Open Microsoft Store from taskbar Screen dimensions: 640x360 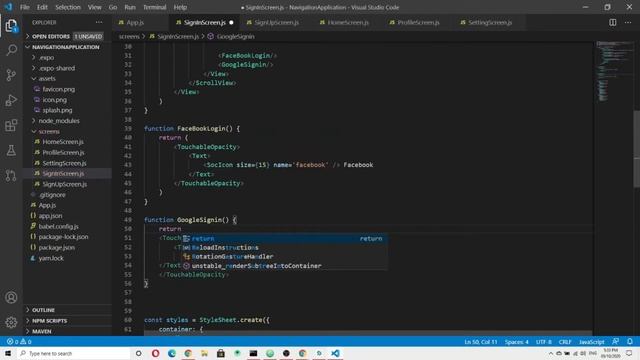point(221,353)
